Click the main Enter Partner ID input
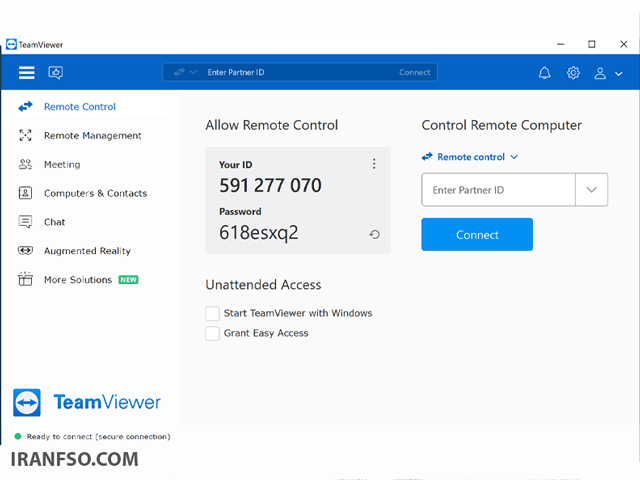Screen dimensions: 640x480 tap(498, 190)
